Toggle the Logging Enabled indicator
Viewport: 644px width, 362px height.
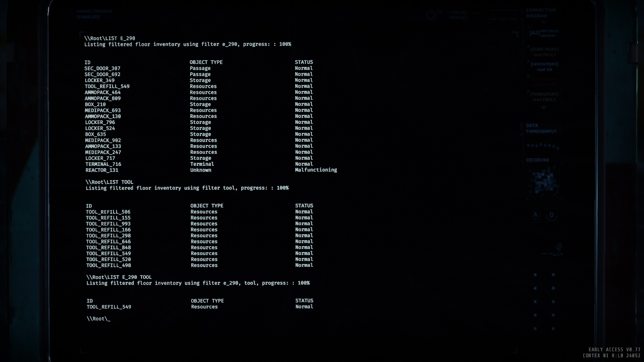point(458,15)
